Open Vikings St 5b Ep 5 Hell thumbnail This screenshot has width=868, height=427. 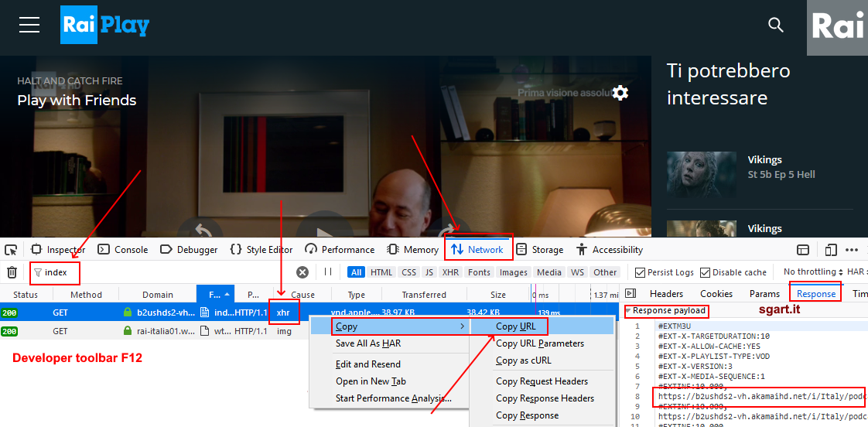702,176
